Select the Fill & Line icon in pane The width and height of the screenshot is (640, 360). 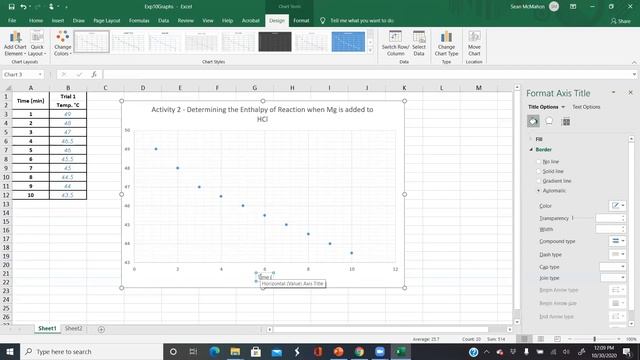pos(533,121)
